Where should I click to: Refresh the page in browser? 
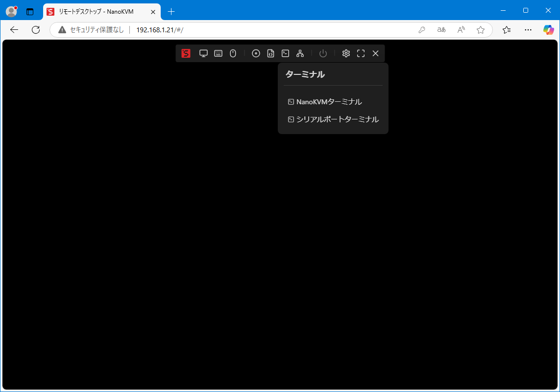tap(36, 30)
